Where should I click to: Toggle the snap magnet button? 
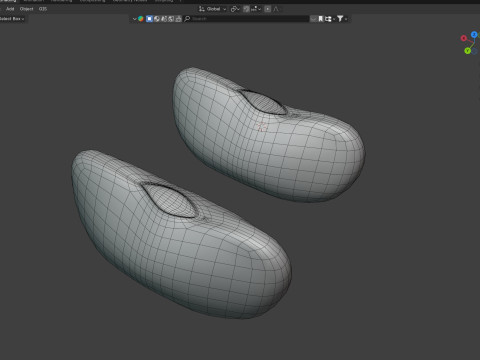point(246,9)
